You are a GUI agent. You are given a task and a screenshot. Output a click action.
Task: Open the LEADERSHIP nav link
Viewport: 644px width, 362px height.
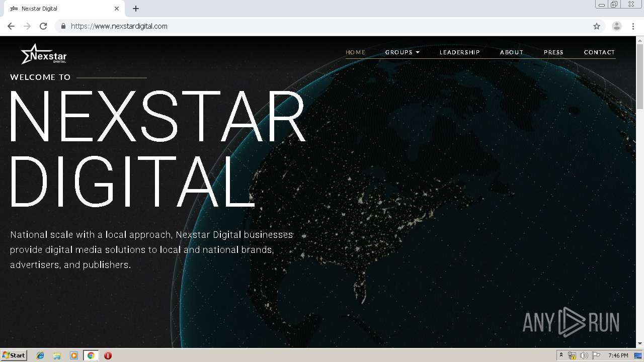[x=460, y=52]
